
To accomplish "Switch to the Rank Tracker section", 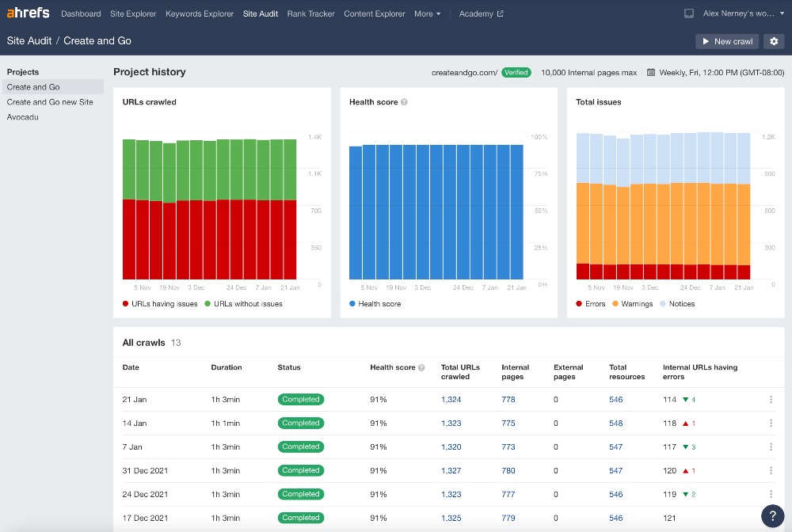I will point(310,13).
